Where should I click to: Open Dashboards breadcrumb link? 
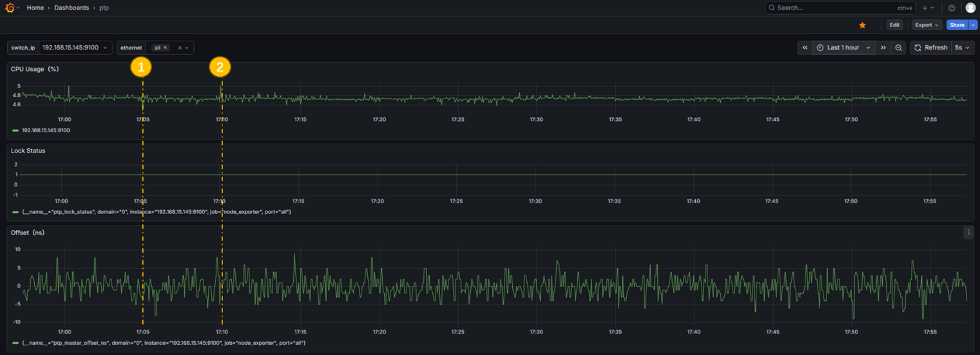tap(72, 8)
